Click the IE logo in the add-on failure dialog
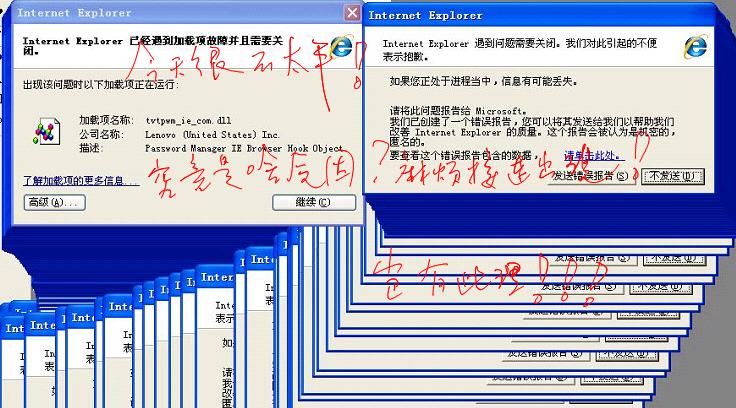 [x=342, y=46]
